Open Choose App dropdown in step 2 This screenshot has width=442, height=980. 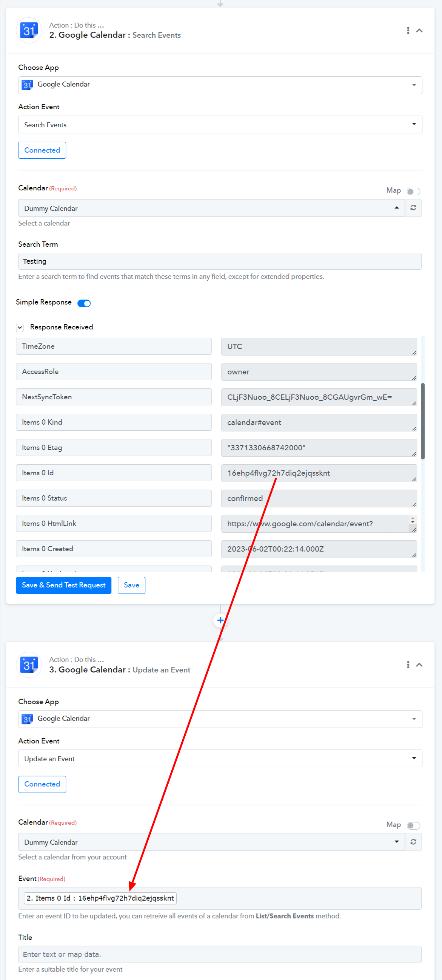[x=220, y=85]
